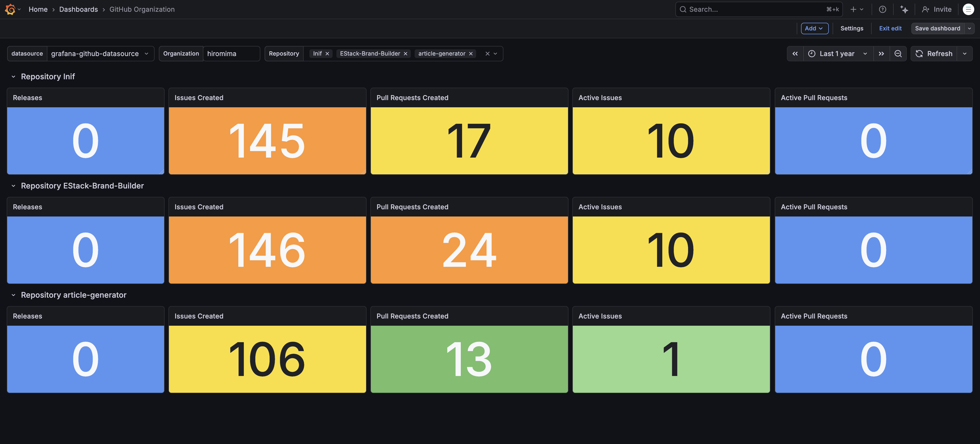Click the Grafana logo icon
The image size is (980, 444).
10,9
